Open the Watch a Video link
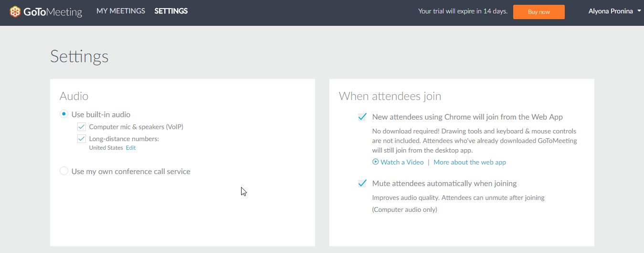644x253 pixels. tap(402, 162)
